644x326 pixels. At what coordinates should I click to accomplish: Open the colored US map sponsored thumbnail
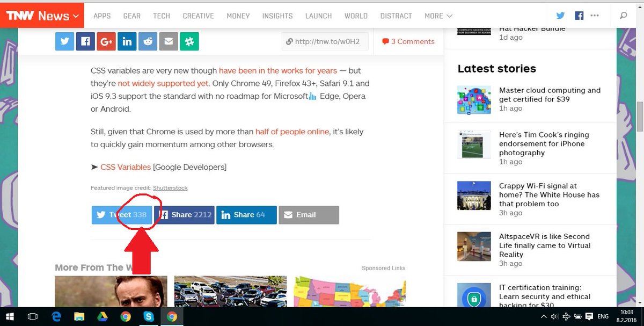[349, 292]
